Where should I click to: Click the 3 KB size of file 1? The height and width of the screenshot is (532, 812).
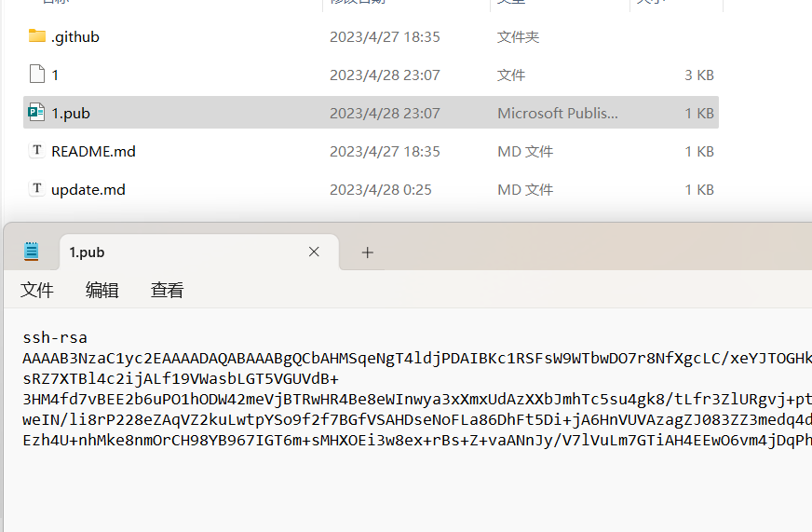[x=698, y=75]
